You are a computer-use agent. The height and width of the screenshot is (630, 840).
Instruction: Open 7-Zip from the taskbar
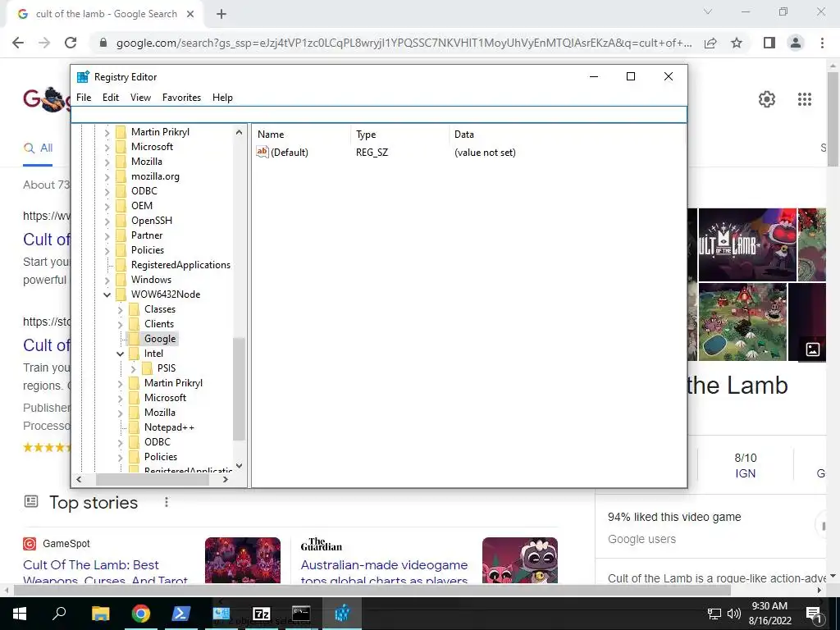click(262, 614)
